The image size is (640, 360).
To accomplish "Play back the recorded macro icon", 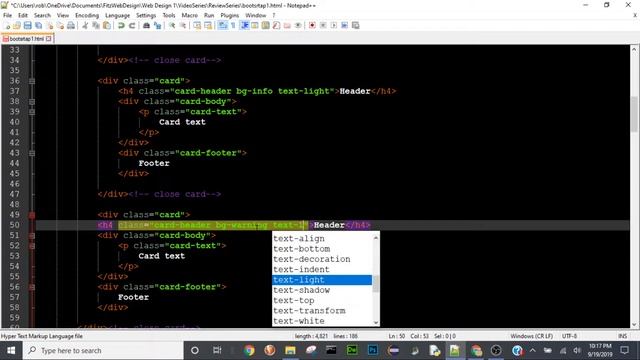I will pyautogui.click(x=333, y=26).
